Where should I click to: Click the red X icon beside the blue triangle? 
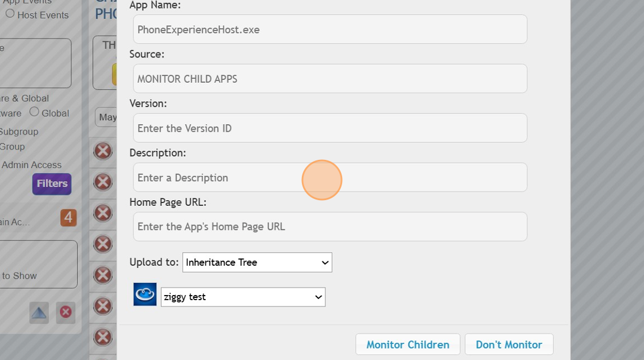click(65, 313)
